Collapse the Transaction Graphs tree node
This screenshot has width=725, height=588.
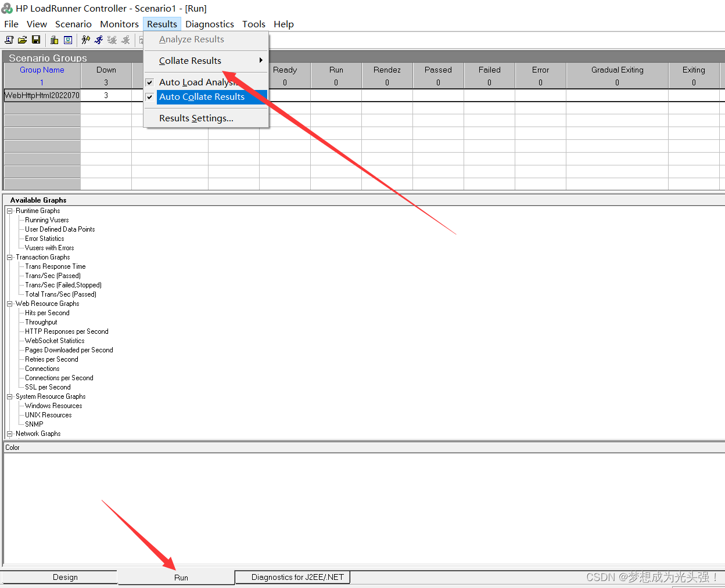tap(10, 257)
